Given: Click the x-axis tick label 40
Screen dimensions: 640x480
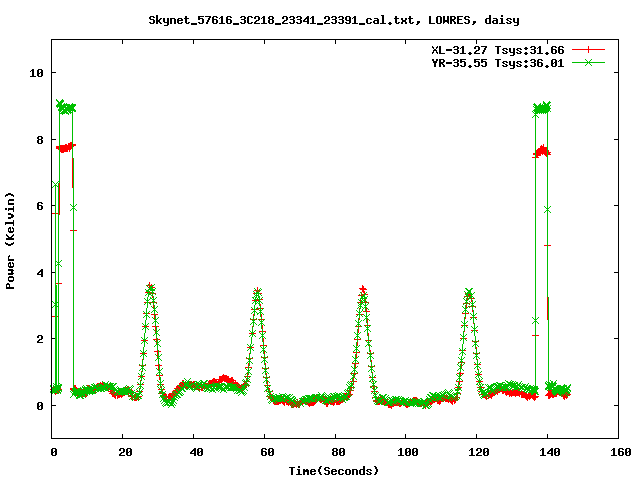Looking at the screenshot, I should point(196,452).
